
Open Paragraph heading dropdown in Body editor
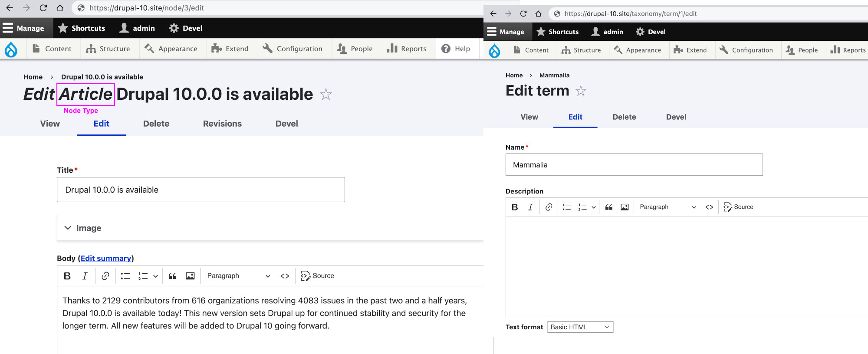239,276
